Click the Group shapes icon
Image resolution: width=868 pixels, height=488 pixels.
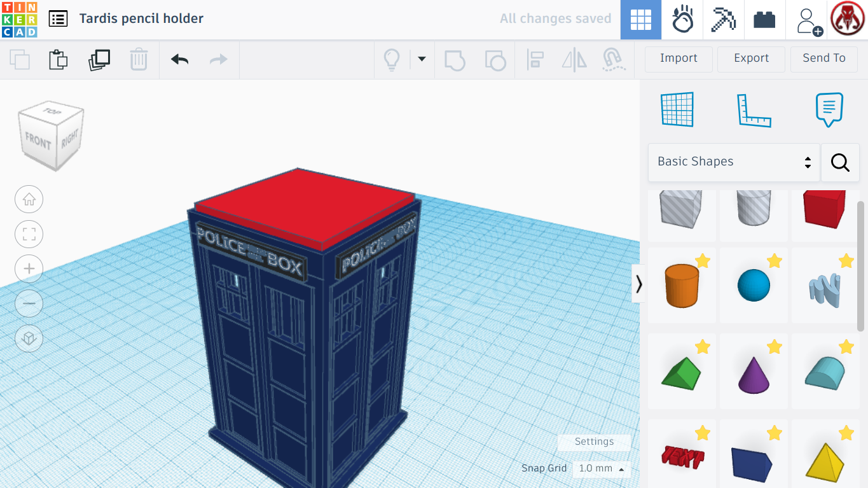click(x=455, y=60)
